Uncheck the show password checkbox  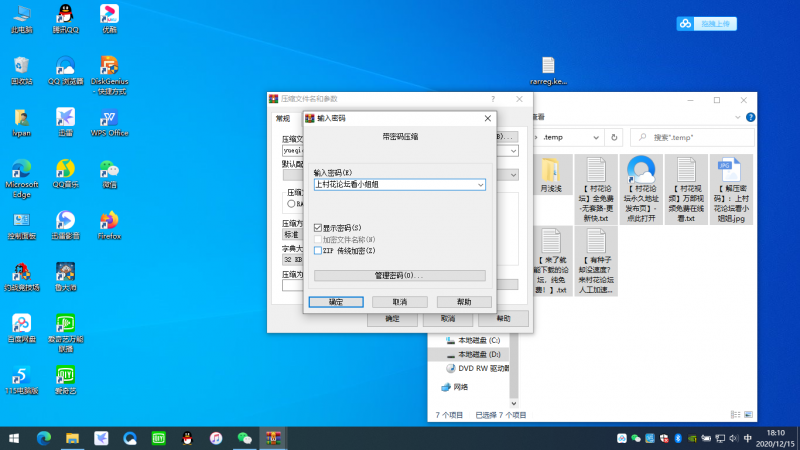coord(318,228)
